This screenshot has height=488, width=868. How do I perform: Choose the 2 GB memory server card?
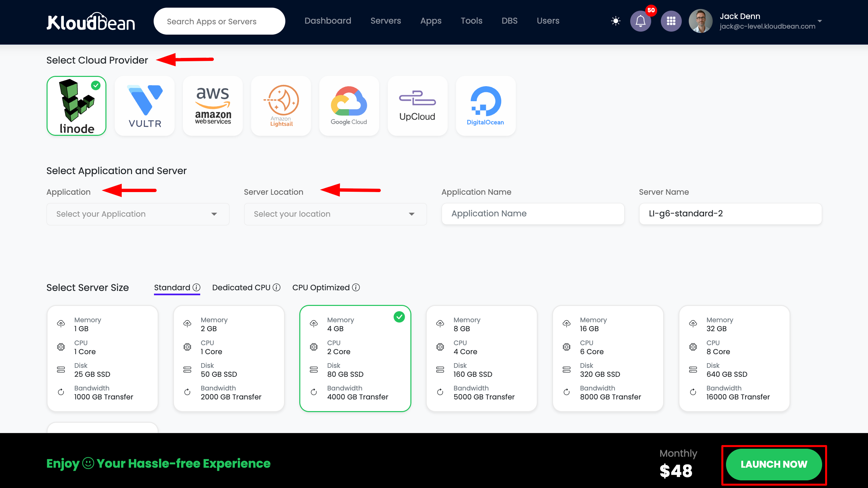(229, 359)
